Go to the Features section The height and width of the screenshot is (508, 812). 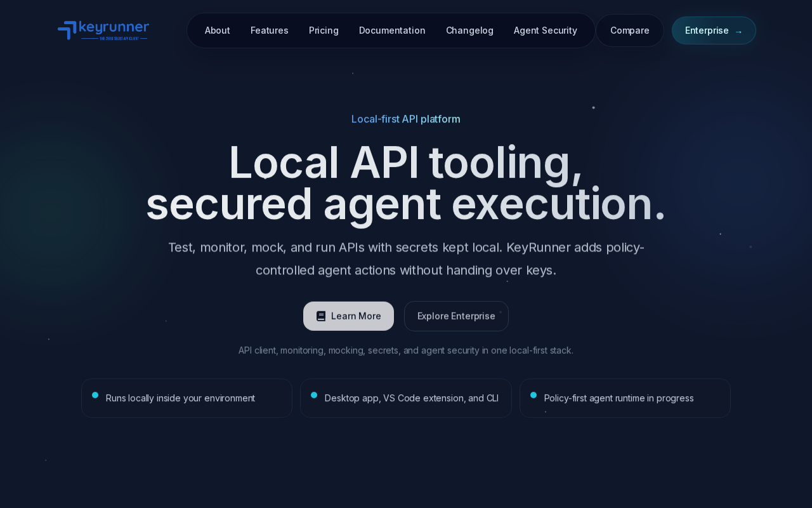coord(270,30)
